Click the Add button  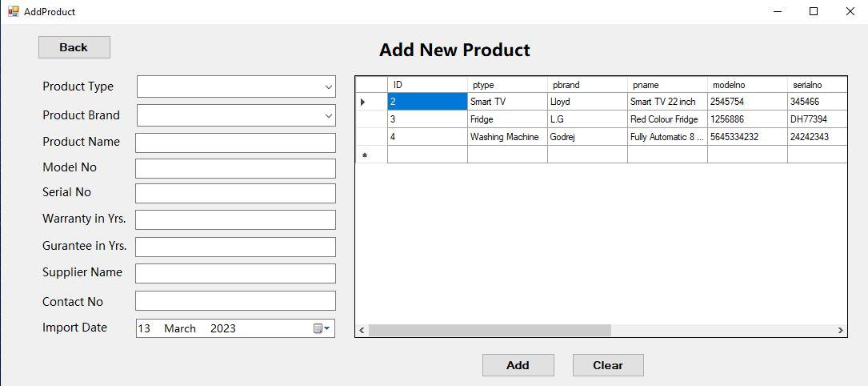click(x=518, y=365)
